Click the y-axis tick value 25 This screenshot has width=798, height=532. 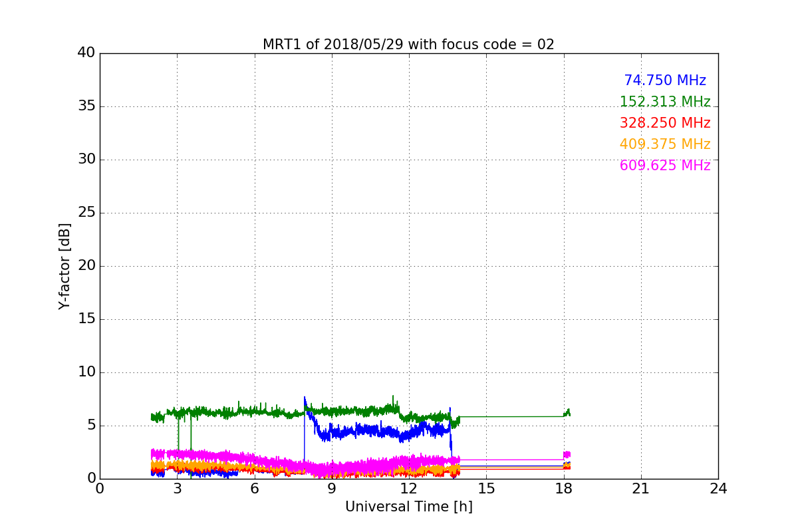point(86,213)
